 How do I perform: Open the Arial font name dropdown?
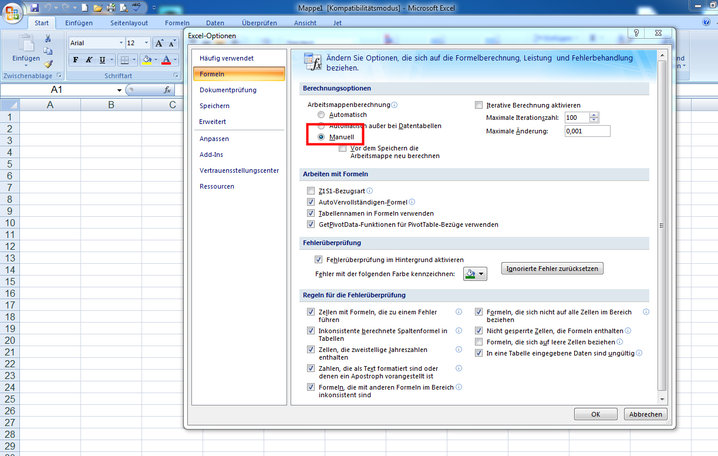coord(121,43)
